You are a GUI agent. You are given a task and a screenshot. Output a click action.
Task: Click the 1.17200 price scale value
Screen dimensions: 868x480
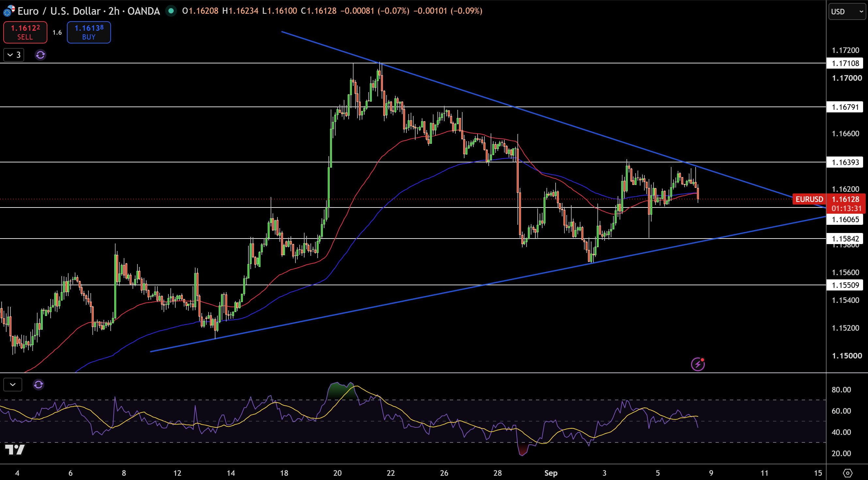point(845,50)
